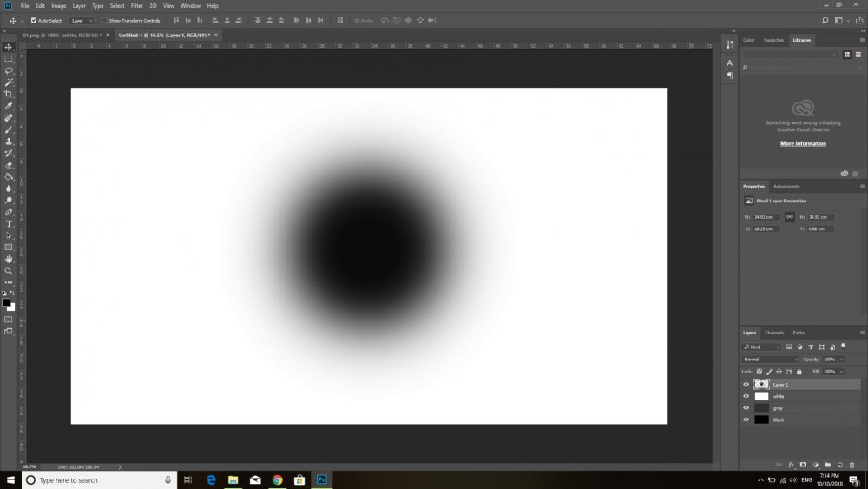Image resolution: width=868 pixels, height=489 pixels.
Task: Add layer style with fx icon
Action: tap(791, 465)
